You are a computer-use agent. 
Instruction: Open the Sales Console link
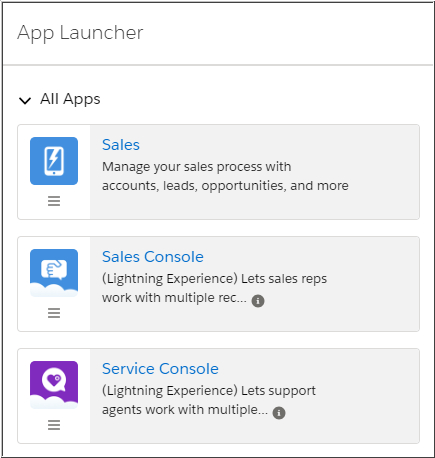(x=153, y=257)
